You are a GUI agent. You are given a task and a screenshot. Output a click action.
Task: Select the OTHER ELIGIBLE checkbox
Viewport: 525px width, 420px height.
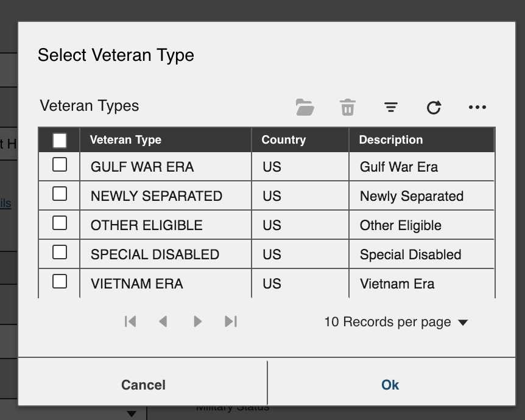click(60, 223)
